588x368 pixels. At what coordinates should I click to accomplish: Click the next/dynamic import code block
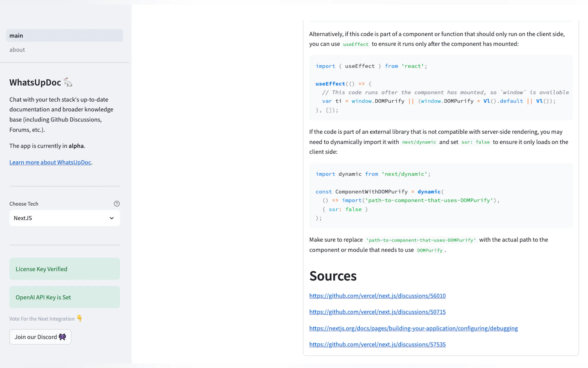tap(441, 196)
